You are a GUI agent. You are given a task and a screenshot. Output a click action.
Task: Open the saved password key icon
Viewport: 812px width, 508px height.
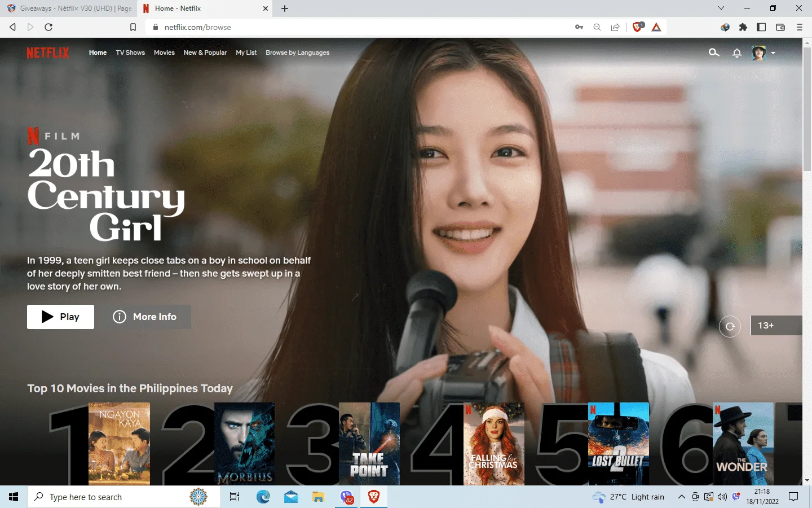579,27
